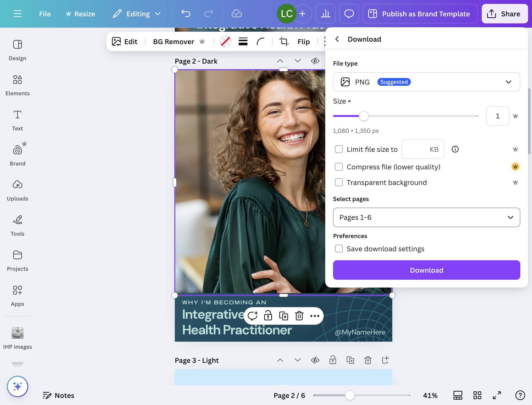Expand the PNG file type dropdown
Viewport: 532px width, 405px height.
pyautogui.click(x=426, y=82)
